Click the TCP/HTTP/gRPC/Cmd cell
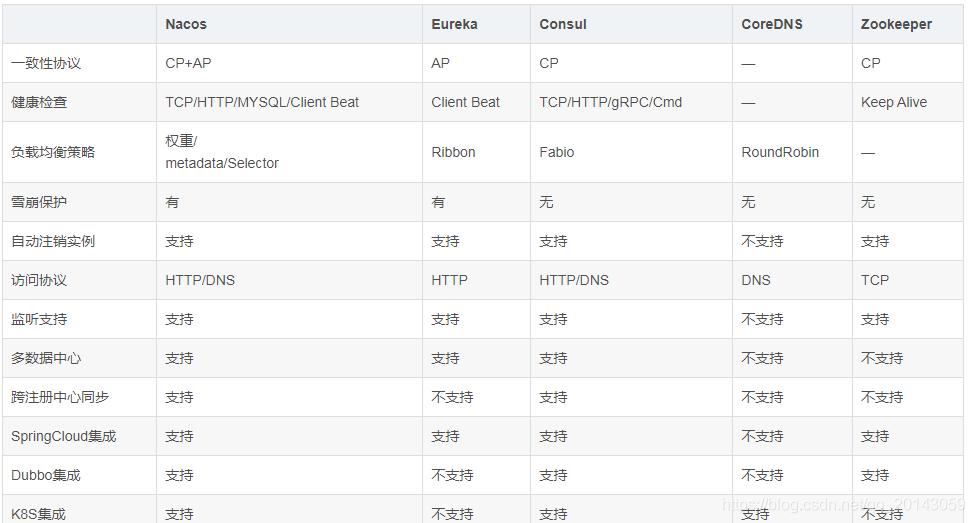 tap(611, 103)
